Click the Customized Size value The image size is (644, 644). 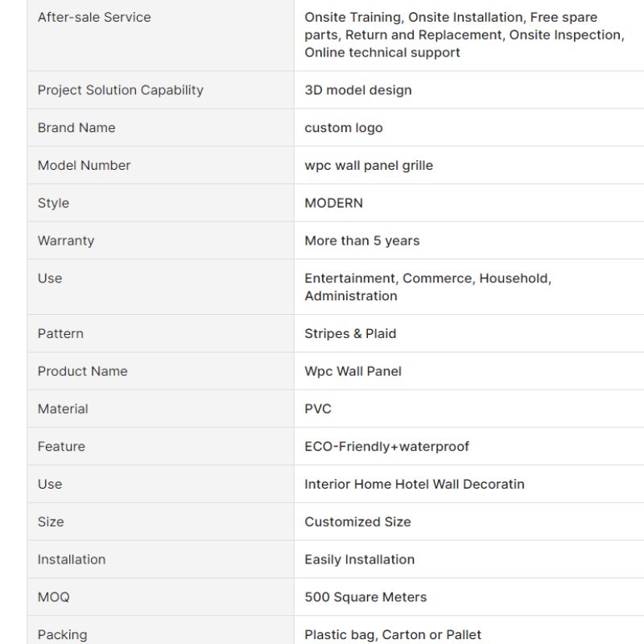pos(357,522)
